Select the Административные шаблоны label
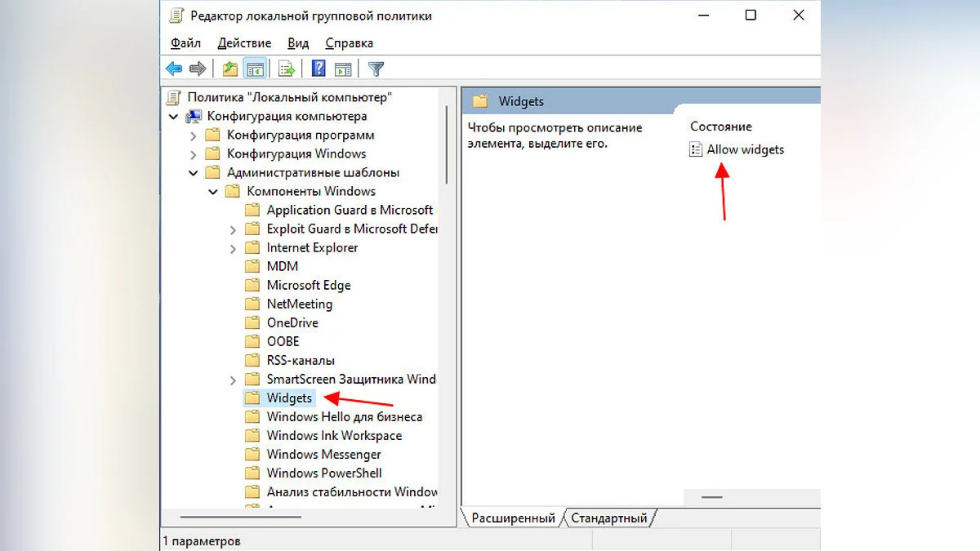The width and height of the screenshot is (980, 551). [x=314, y=172]
